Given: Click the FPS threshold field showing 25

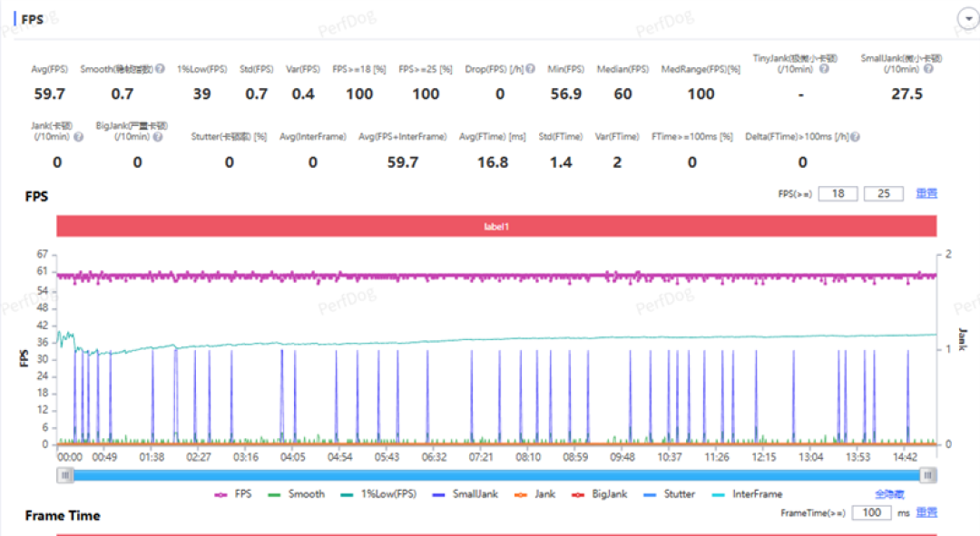Looking at the screenshot, I should click(883, 194).
